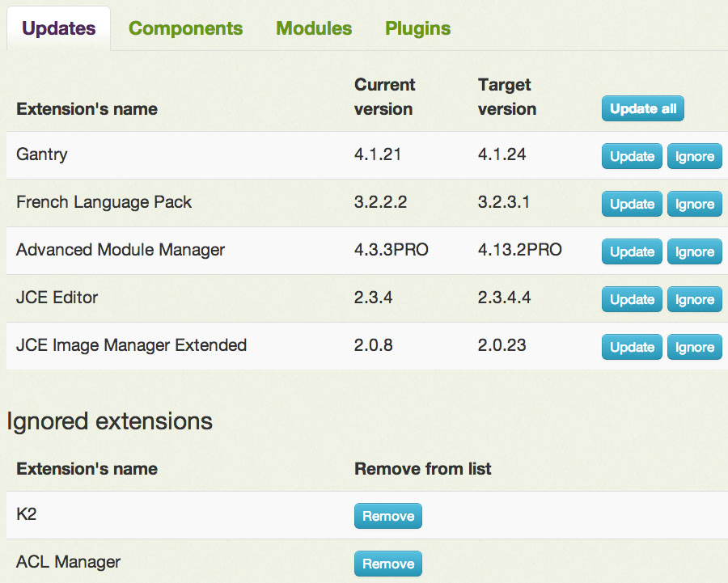
Task: Click the Target version column header
Action: 507,96
